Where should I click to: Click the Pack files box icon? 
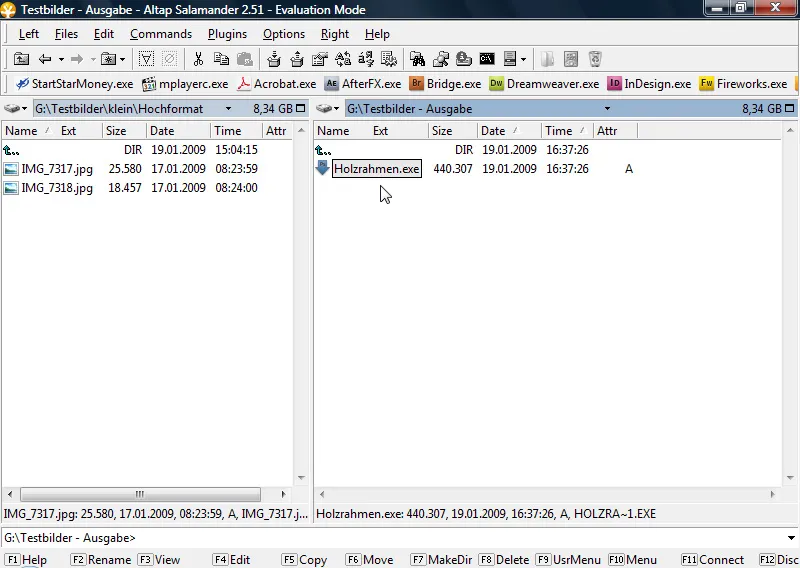click(274, 59)
